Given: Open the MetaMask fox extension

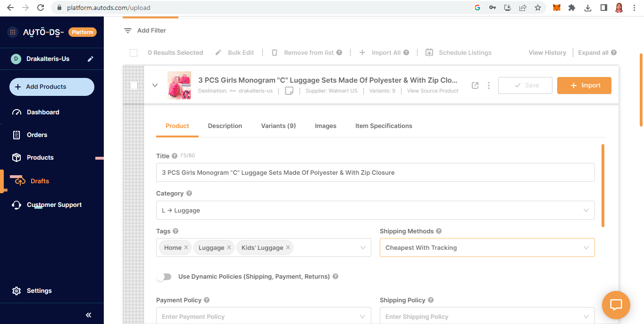Looking at the screenshot, I should (557, 8).
